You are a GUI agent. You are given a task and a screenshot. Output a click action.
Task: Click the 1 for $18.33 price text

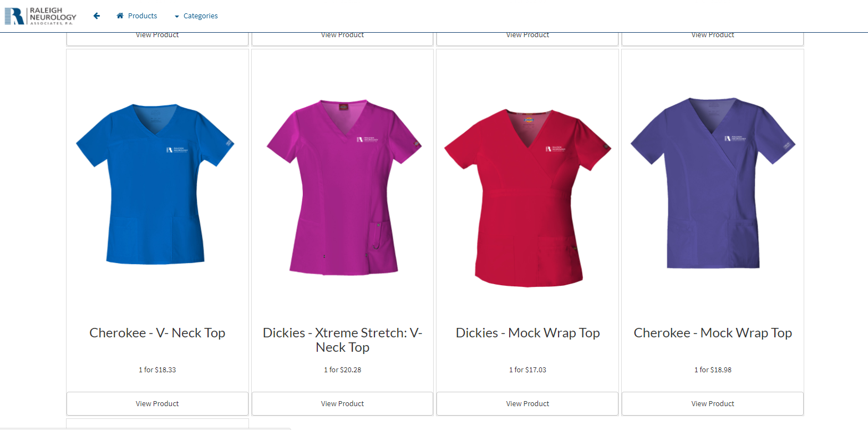click(158, 370)
